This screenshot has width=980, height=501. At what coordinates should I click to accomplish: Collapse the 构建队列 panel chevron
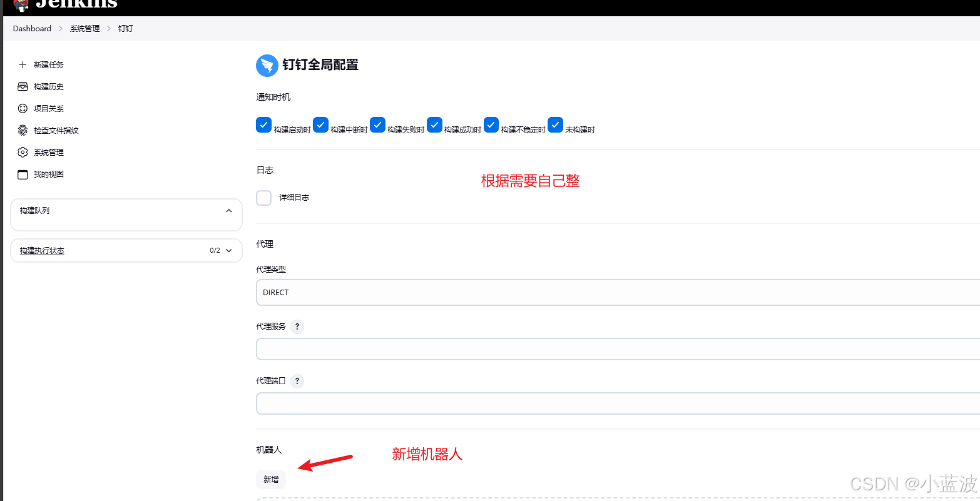click(x=228, y=211)
